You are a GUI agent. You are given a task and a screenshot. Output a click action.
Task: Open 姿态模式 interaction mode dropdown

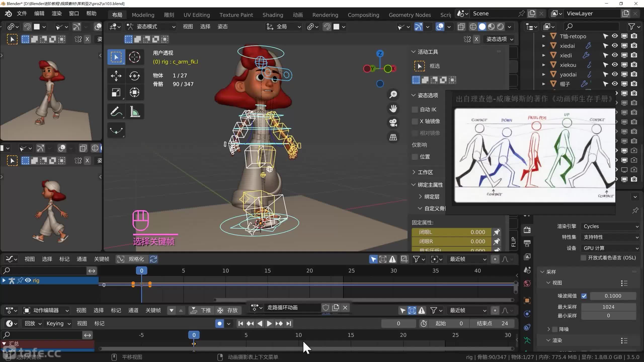click(x=151, y=27)
